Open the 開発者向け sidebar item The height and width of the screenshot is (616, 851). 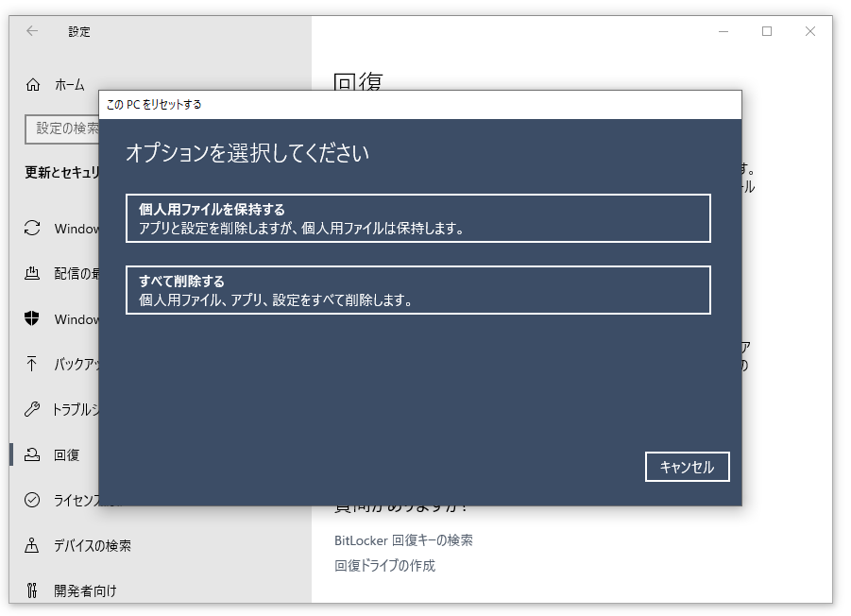click(x=85, y=590)
